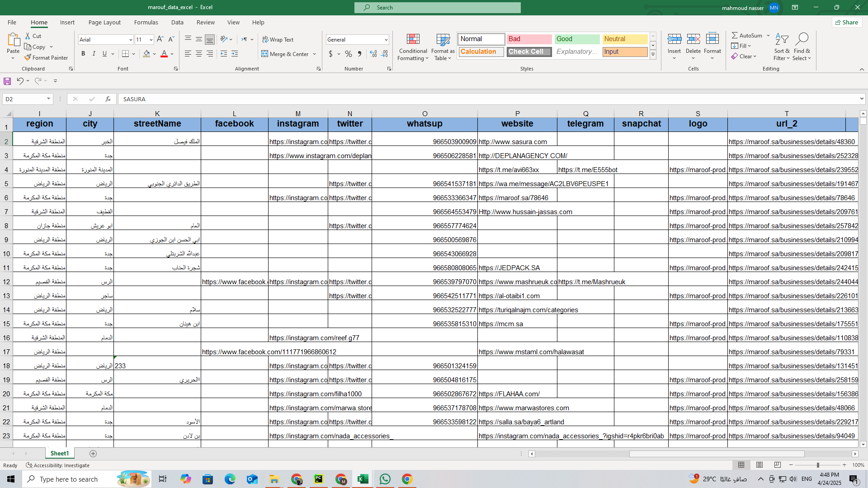Click the Save icon in quick access
This screenshot has width=868, height=488.
(7, 81)
